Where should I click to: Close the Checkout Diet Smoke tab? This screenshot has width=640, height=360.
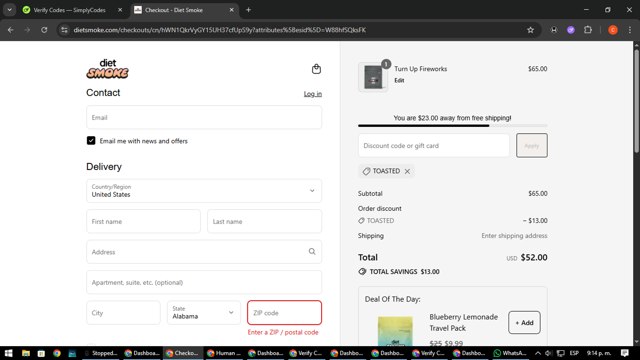pyautogui.click(x=231, y=10)
